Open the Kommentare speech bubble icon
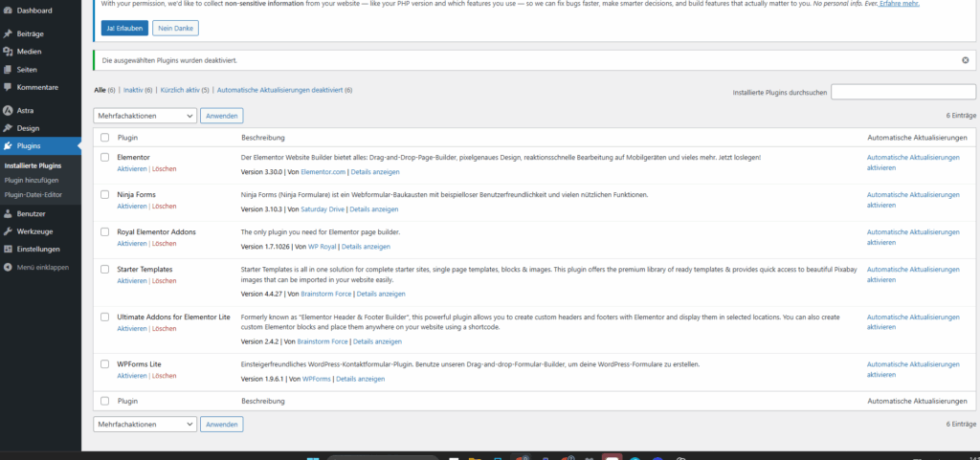Screen dimensions: 980x460 tap(8, 87)
